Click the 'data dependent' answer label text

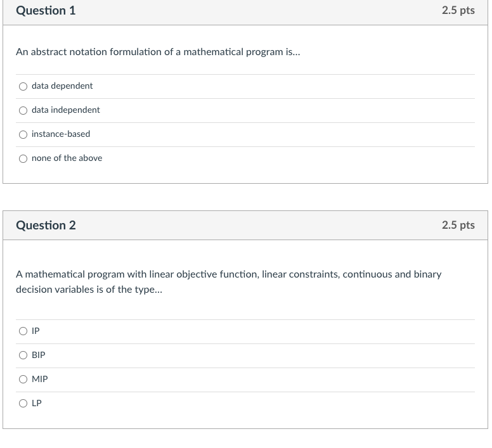tap(62, 86)
